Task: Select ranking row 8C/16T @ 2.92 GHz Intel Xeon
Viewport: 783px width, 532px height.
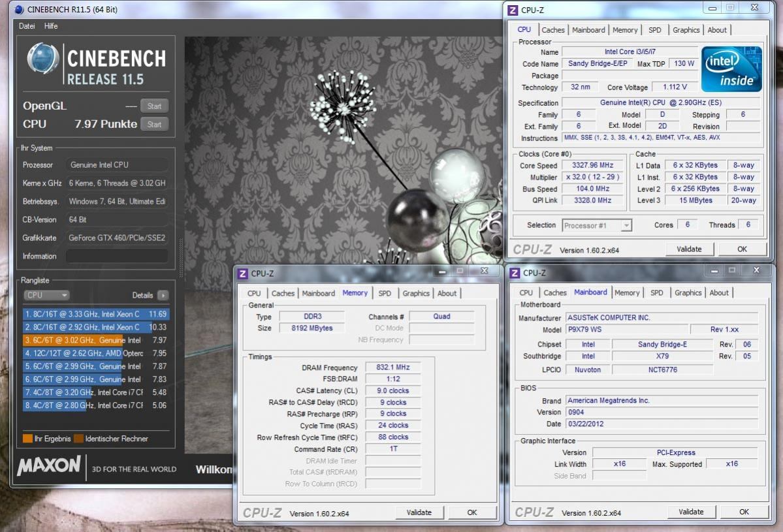Action: (96, 328)
